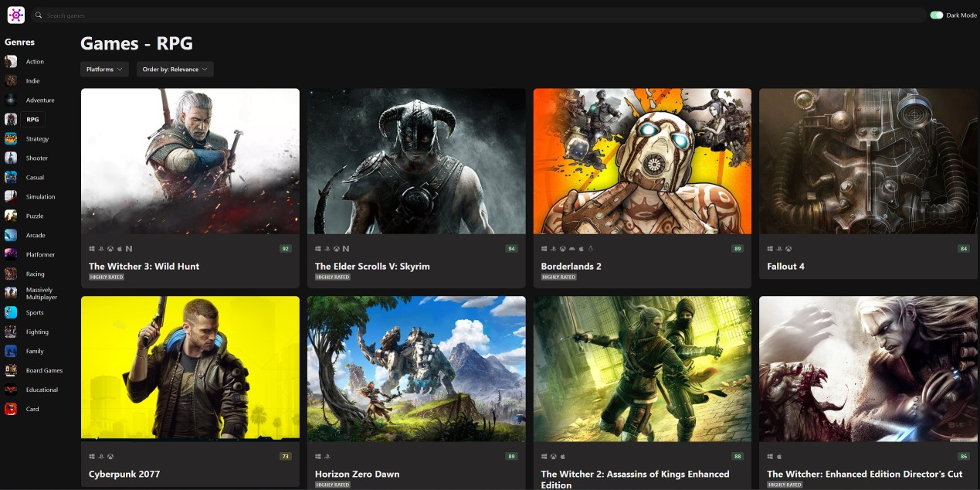Click Highly Rated badge under Borderlands 2
The width and height of the screenshot is (980, 490).
coord(559,277)
